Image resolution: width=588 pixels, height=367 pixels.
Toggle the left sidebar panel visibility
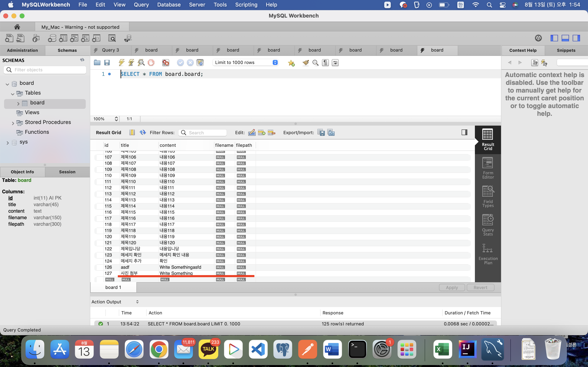554,38
